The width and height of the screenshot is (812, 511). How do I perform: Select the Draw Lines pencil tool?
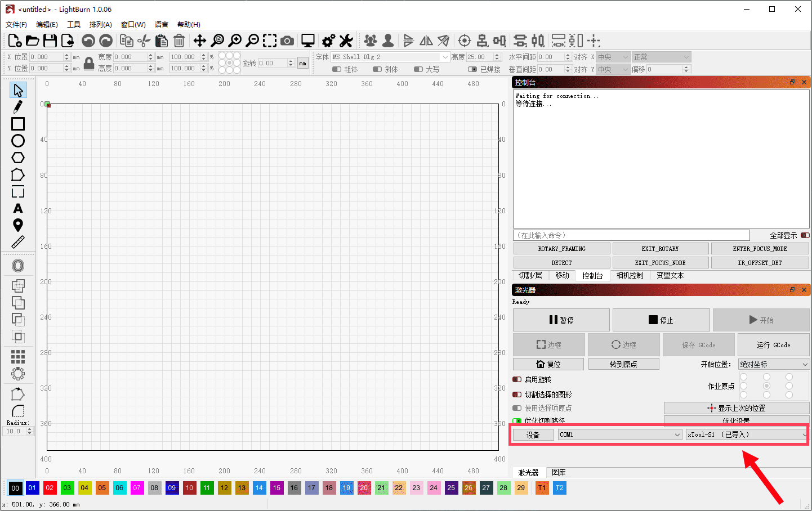(18, 106)
